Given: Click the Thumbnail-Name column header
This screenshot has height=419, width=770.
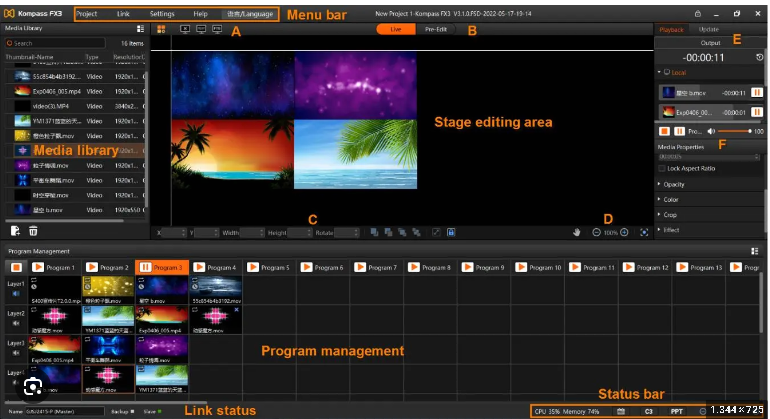Looking at the screenshot, I should point(29,57).
